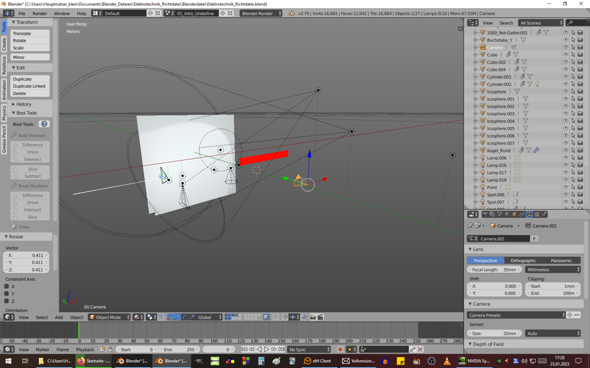Image resolution: width=590 pixels, height=368 pixels.
Task: Enable Constraint Axis X checkbox
Action: [6, 286]
